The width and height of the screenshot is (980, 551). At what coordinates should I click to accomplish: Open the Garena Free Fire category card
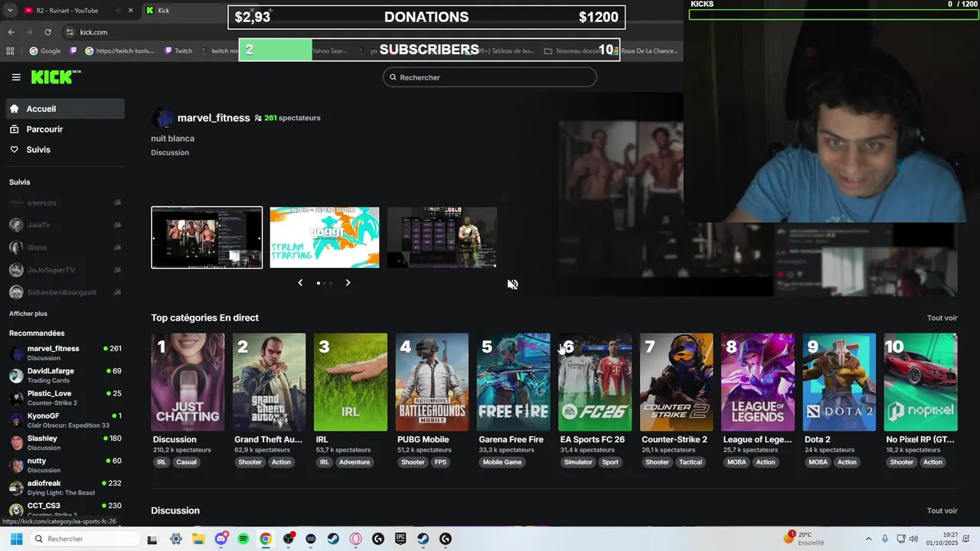514,382
